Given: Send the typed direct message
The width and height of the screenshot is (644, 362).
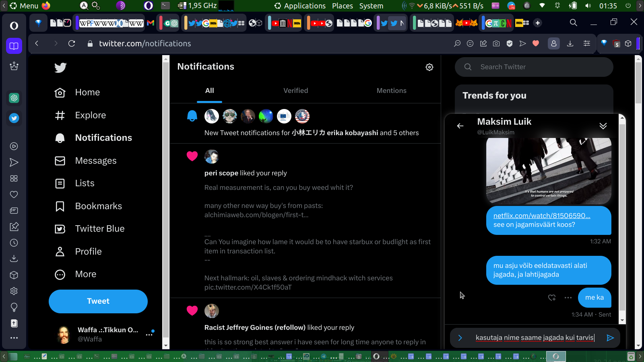Looking at the screenshot, I should [610, 338].
